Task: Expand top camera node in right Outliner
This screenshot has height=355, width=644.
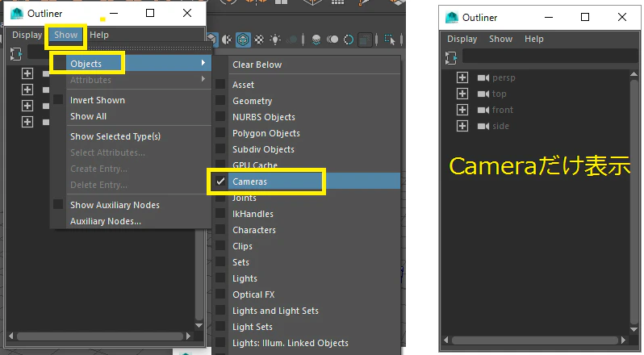Action: coord(462,94)
